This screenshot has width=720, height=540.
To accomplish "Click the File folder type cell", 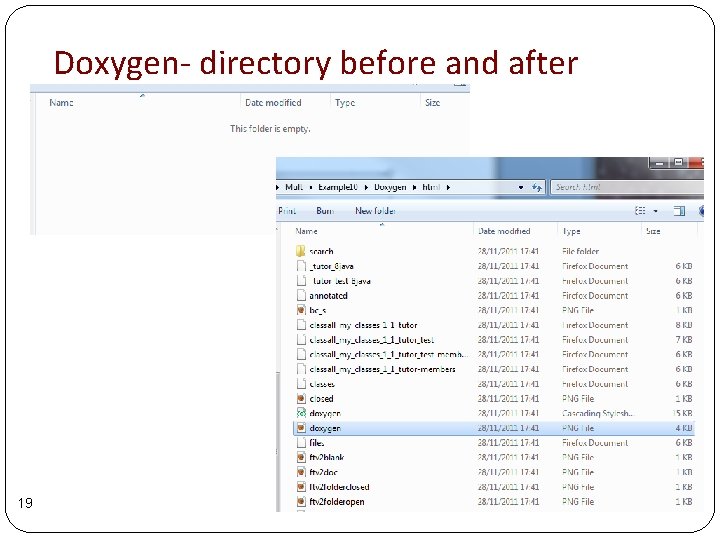I will tap(580, 251).
